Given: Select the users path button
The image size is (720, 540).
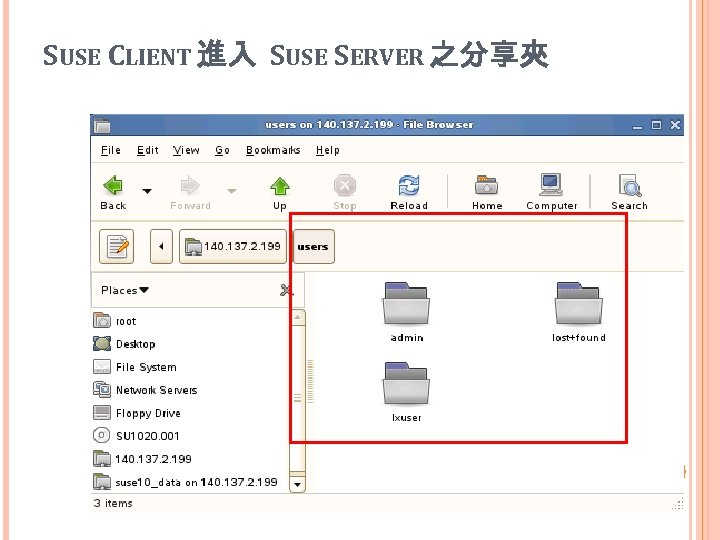Looking at the screenshot, I should point(314,247).
